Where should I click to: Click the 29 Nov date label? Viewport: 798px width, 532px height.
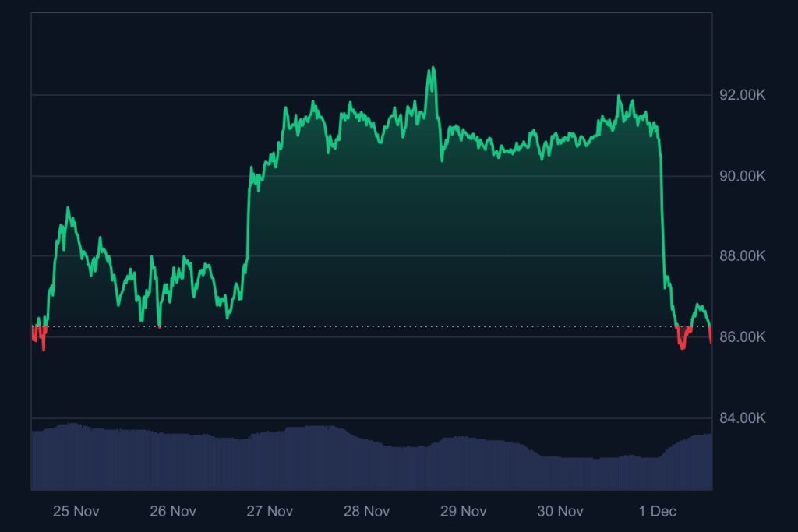pyautogui.click(x=463, y=511)
